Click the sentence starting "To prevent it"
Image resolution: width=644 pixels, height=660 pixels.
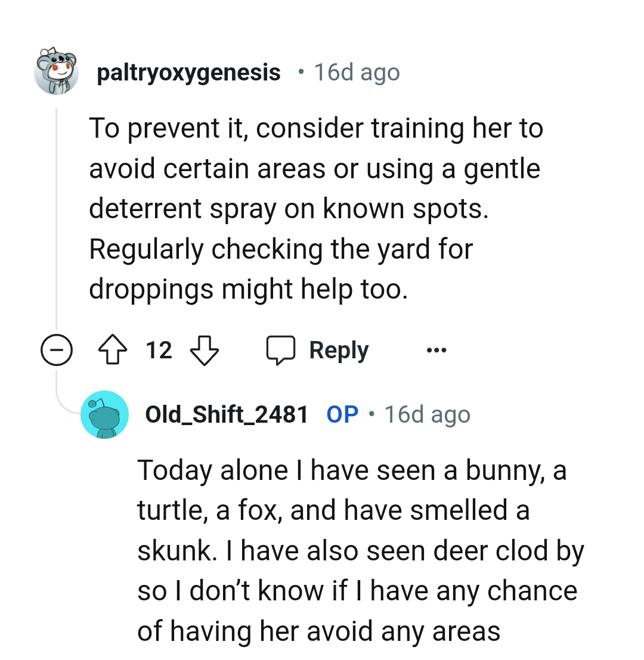click(x=316, y=129)
